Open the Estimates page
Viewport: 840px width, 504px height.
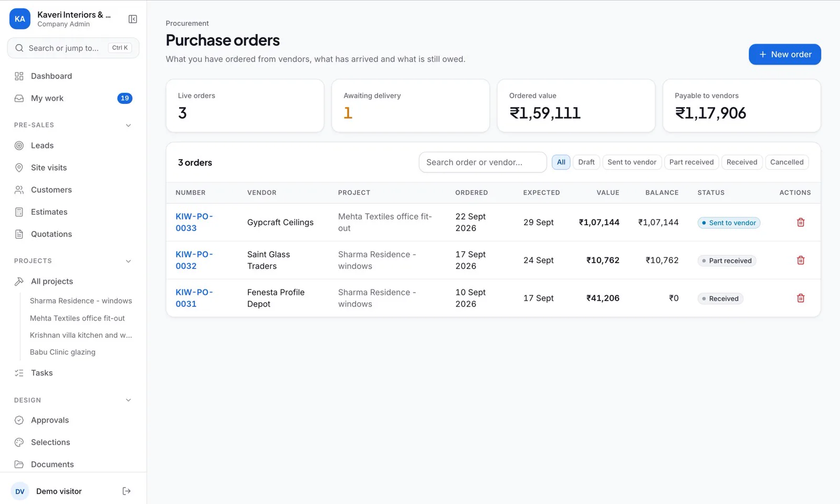pos(73,212)
